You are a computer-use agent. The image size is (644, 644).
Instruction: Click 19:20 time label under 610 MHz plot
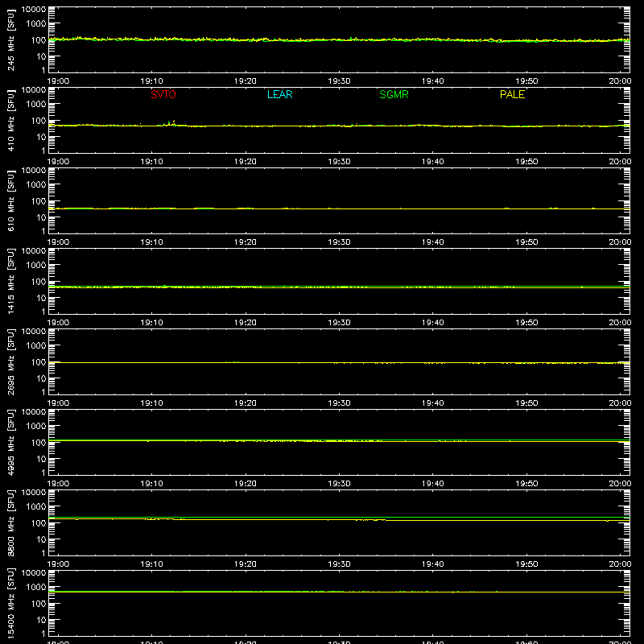246,242
